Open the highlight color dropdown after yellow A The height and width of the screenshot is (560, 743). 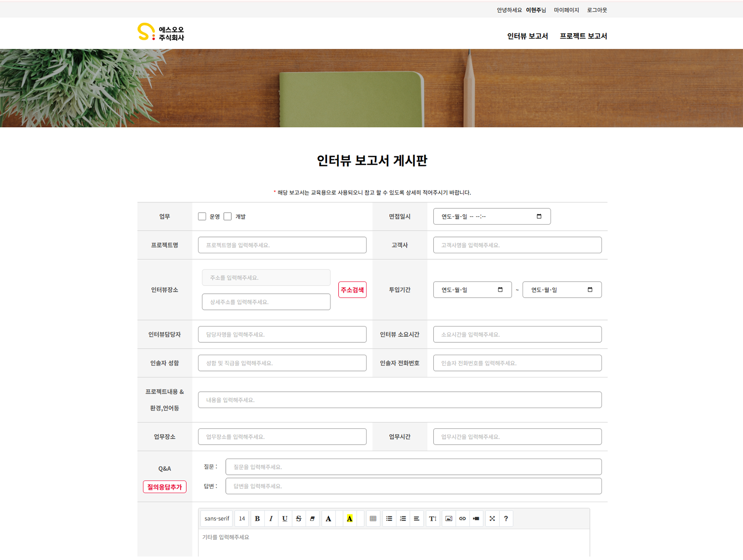pos(360,518)
